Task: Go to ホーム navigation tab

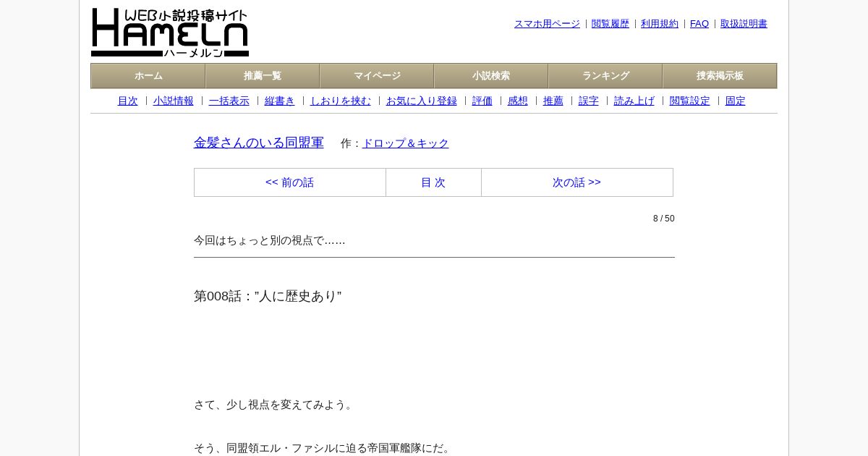Action: coord(148,76)
